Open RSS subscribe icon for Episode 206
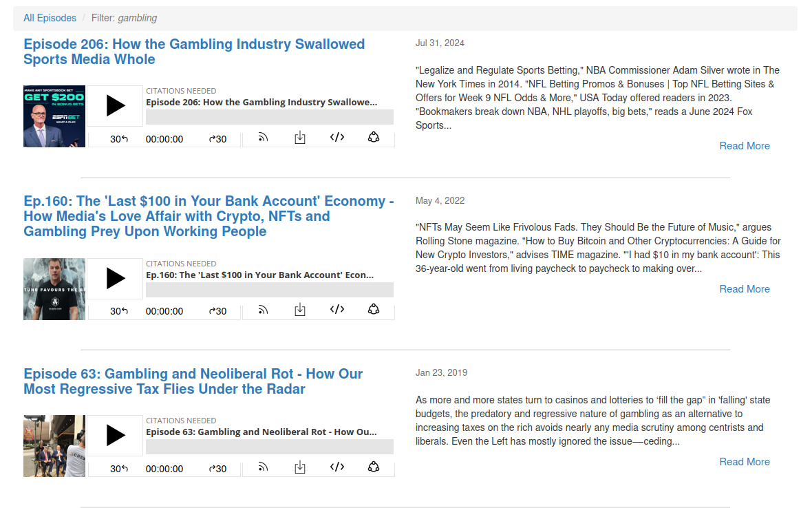 (x=263, y=138)
